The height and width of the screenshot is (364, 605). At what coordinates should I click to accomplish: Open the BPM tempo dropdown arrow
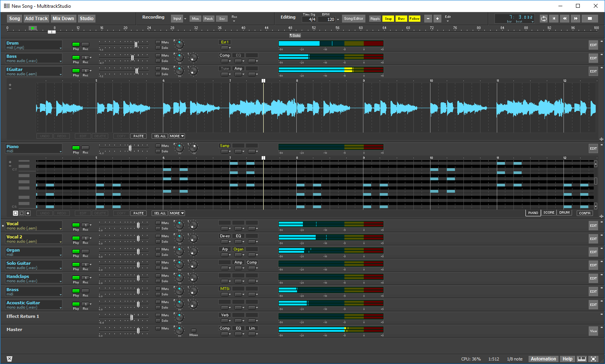pos(338,19)
